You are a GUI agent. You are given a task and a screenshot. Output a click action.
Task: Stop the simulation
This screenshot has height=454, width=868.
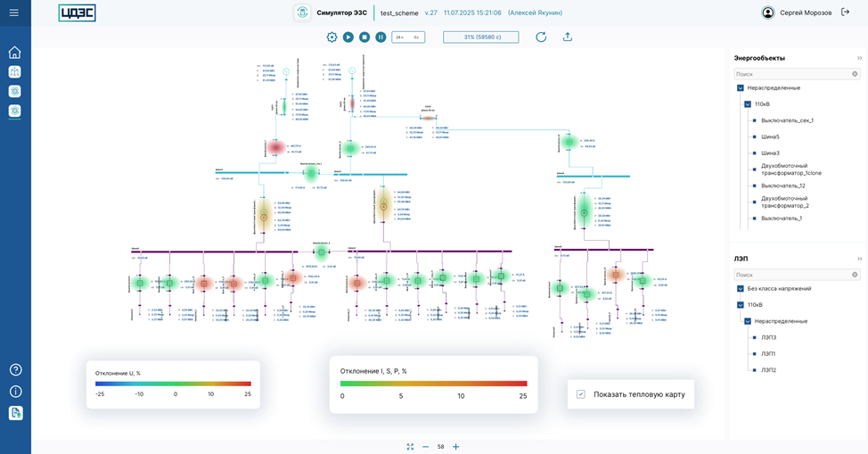(x=364, y=37)
